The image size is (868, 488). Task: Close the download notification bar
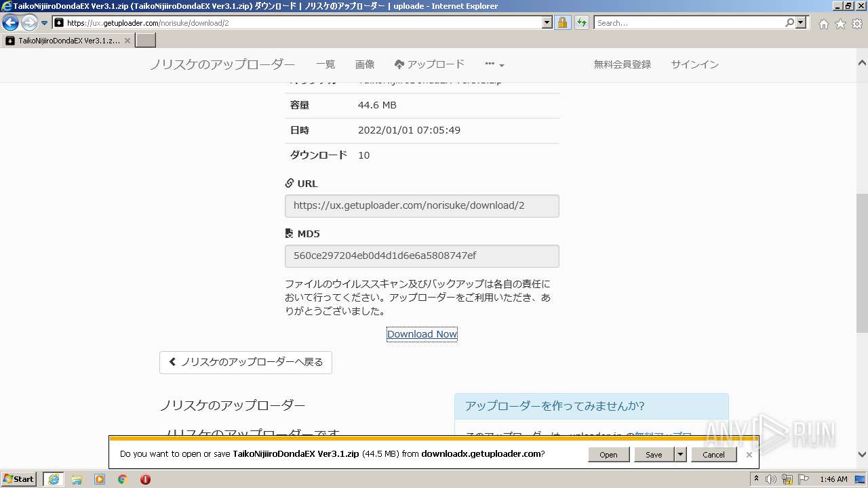point(749,455)
